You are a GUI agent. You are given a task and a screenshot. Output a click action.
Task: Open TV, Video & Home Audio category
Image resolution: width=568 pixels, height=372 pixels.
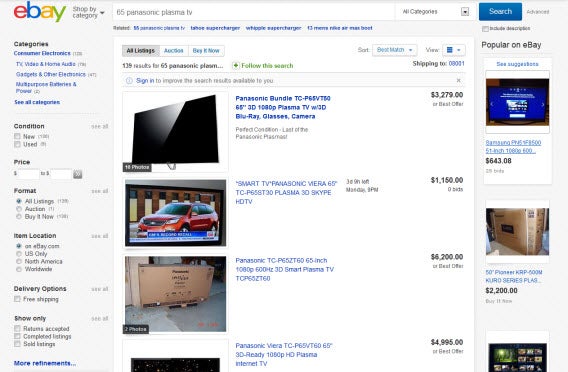pos(46,64)
